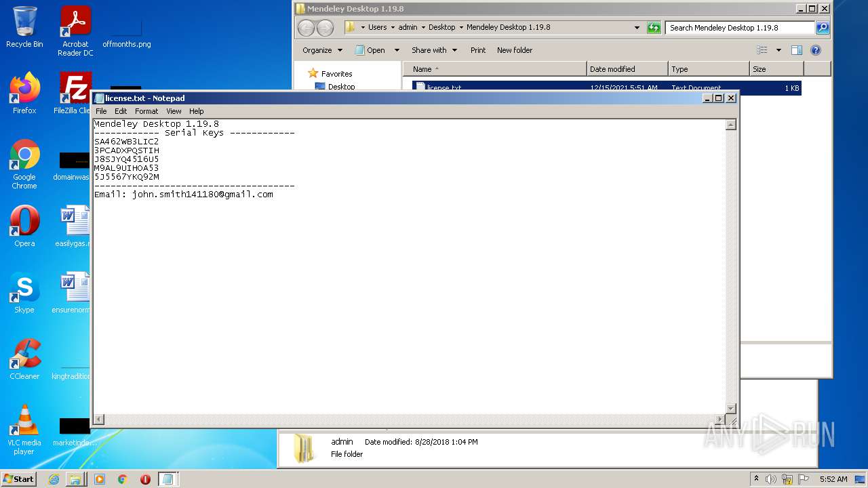Image resolution: width=868 pixels, height=488 pixels.
Task: Open the Recycle Bin desktop icon
Action: pos(24,27)
